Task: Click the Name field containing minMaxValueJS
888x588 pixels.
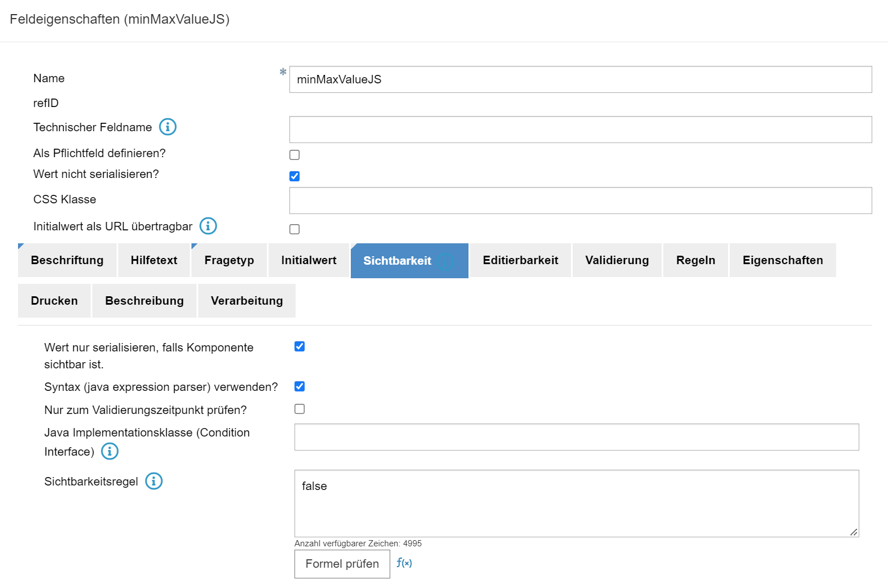Action: [x=580, y=79]
